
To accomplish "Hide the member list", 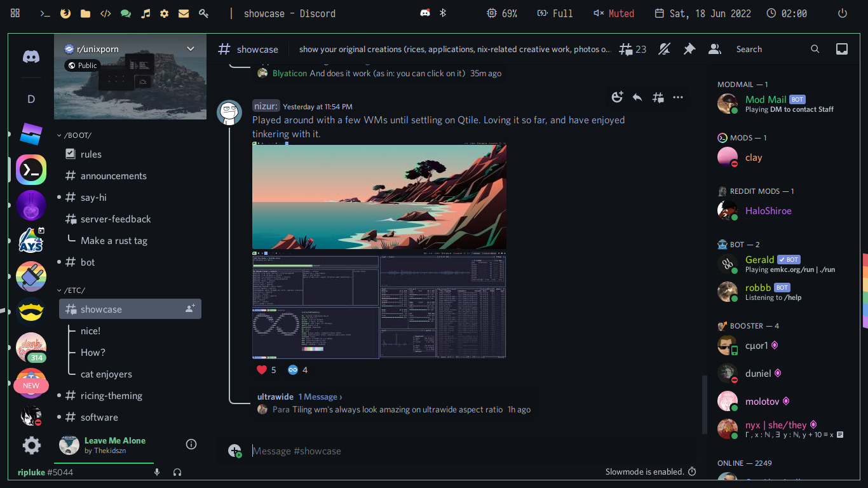I will [714, 49].
